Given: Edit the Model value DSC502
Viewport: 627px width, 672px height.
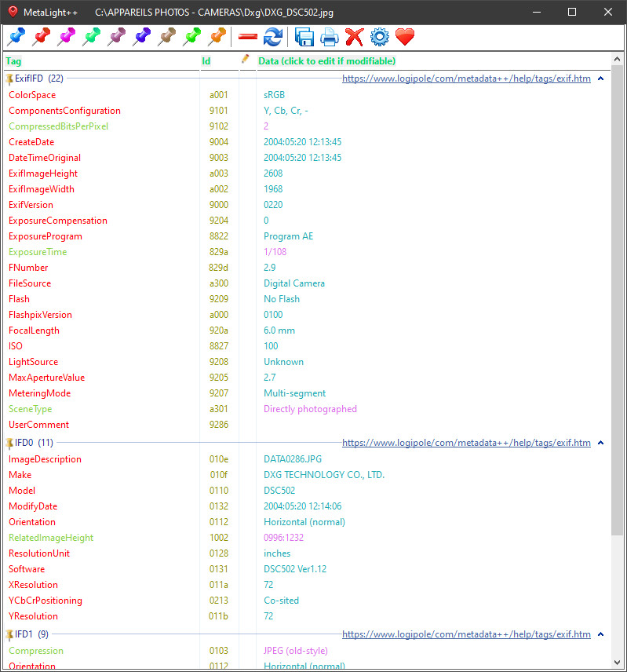Looking at the screenshot, I should pos(279,491).
